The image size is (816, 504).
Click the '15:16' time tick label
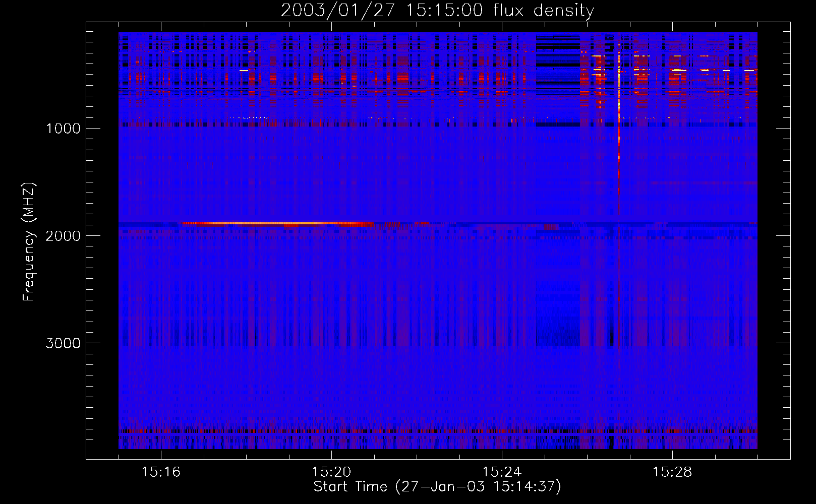click(x=161, y=472)
